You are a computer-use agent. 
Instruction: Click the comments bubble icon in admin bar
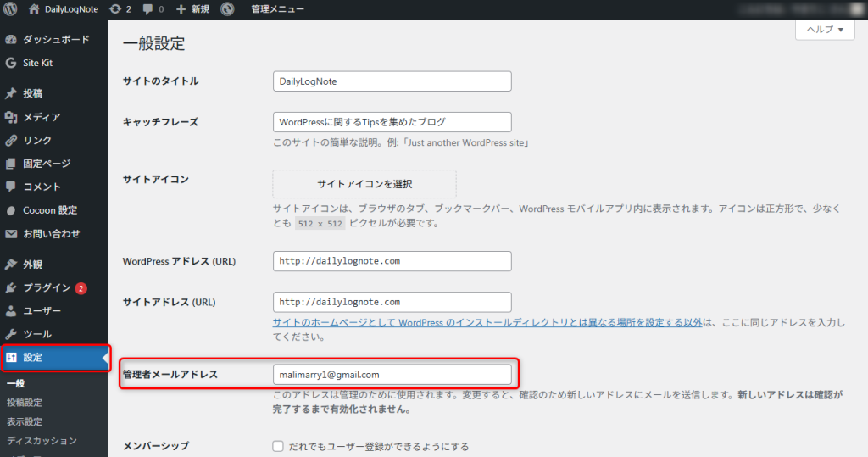click(x=149, y=9)
